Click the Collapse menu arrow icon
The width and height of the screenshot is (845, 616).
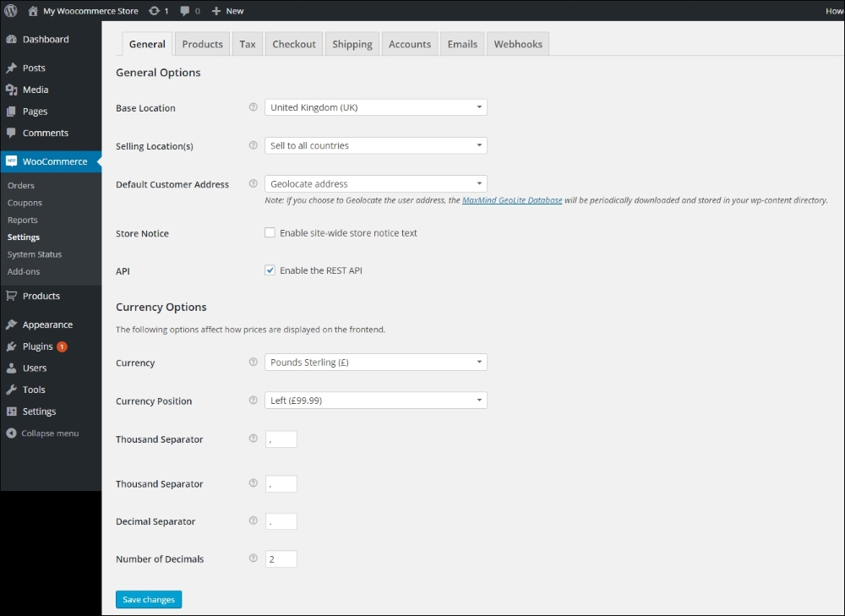pyautogui.click(x=11, y=433)
